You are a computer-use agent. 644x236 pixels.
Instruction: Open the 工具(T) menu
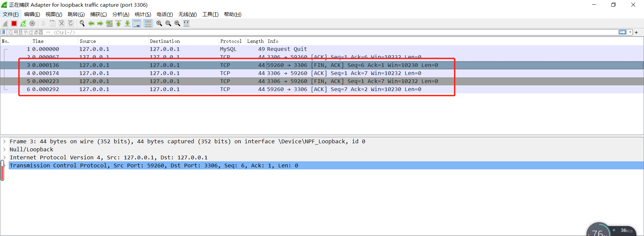210,14
